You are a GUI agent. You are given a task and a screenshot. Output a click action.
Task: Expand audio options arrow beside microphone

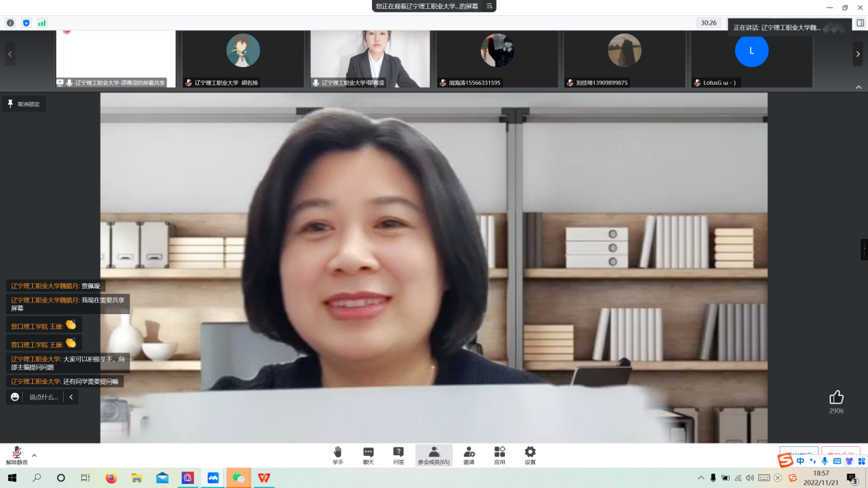tap(34, 455)
